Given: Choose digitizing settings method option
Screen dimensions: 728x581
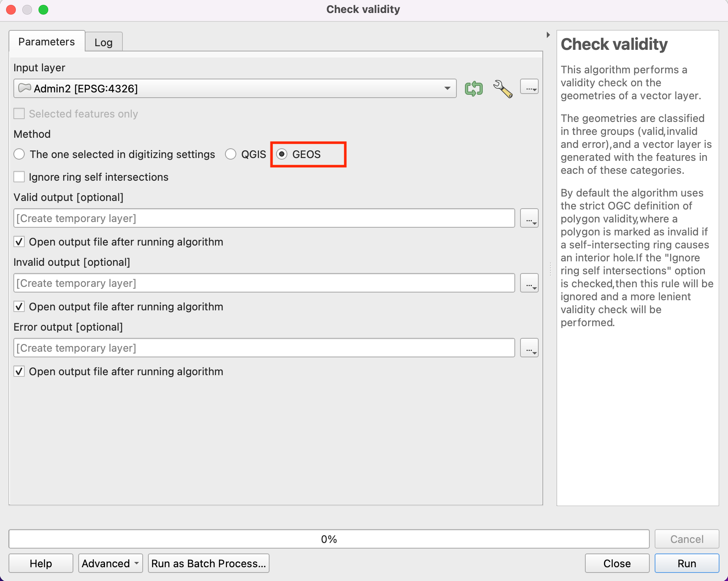Looking at the screenshot, I should (19, 154).
